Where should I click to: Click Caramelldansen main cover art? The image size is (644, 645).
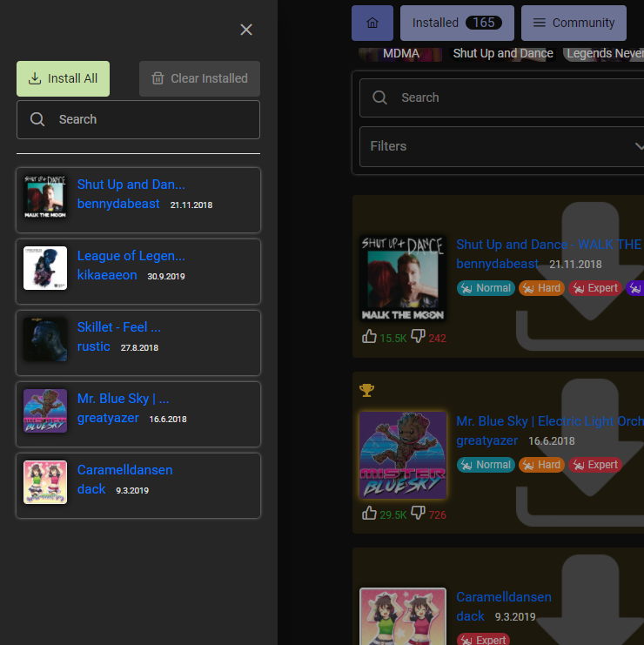403,616
